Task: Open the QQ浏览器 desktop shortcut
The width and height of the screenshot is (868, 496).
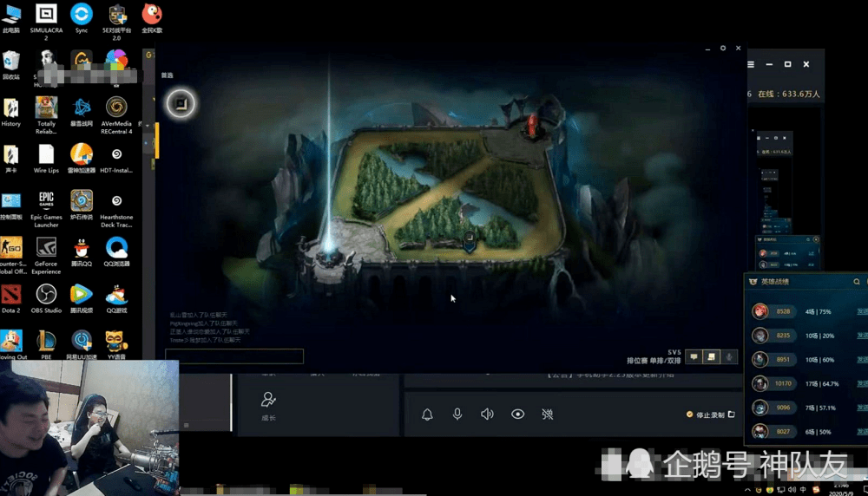Action: (116, 252)
